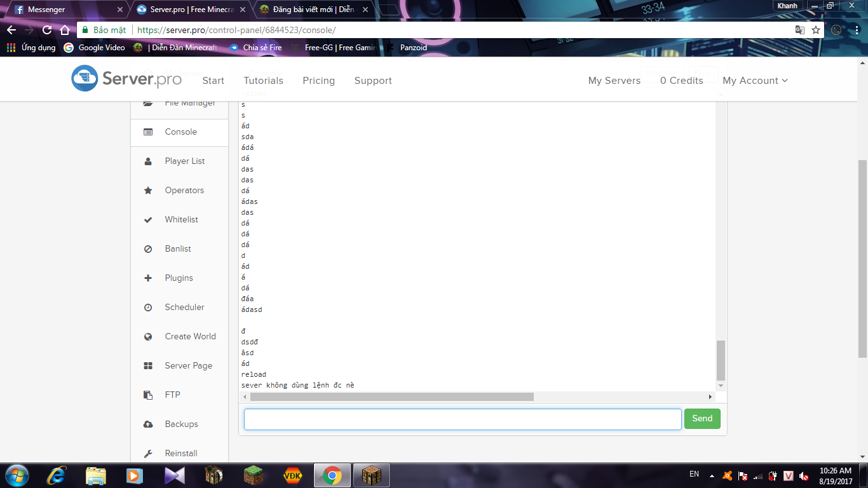Click the console horizontal scrollbar thumb

(x=392, y=397)
